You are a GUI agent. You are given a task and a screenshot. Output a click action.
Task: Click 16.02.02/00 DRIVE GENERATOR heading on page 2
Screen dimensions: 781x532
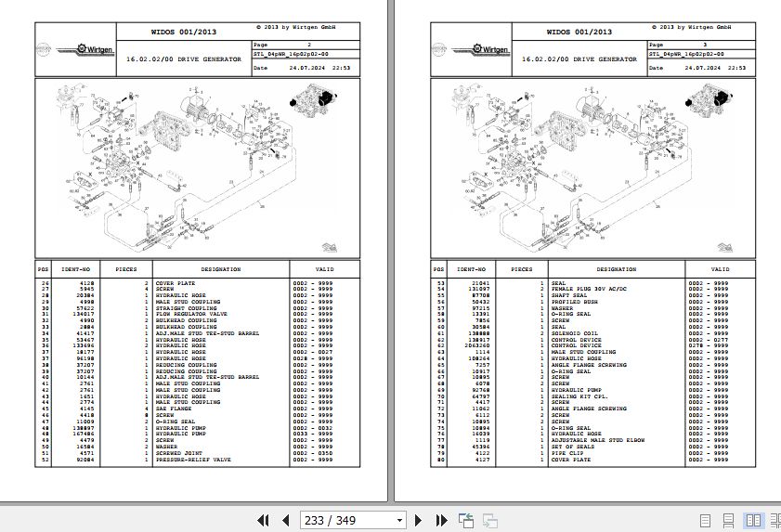coord(184,59)
